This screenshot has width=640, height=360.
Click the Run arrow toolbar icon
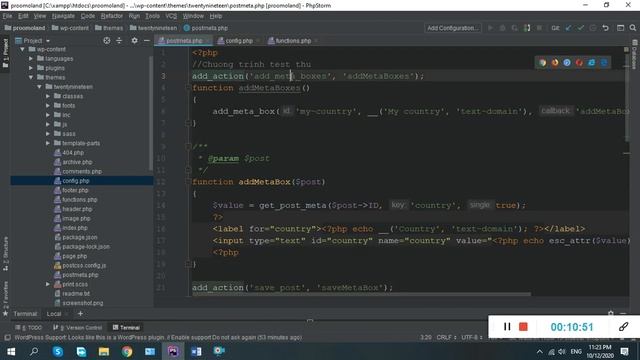(x=490, y=28)
